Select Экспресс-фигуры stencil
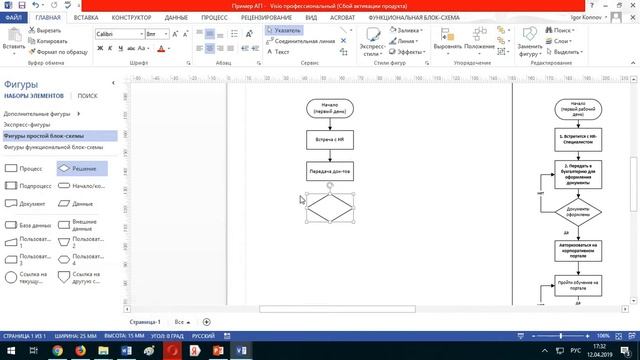 click(27, 124)
